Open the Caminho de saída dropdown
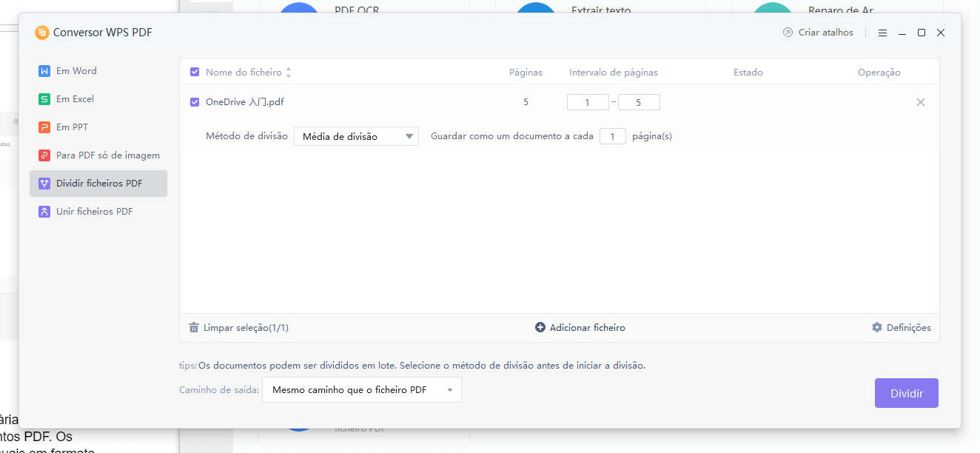The width and height of the screenshot is (980, 453). [x=361, y=389]
